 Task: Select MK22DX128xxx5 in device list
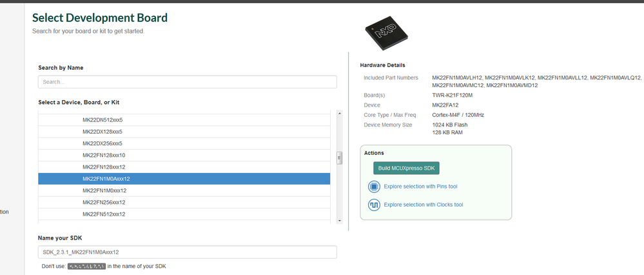[x=184, y=132]
